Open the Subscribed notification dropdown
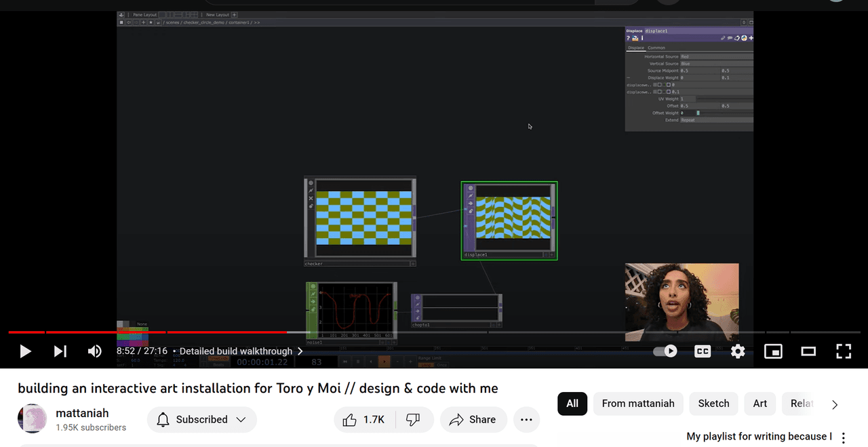Screen dimensions: 868x447 (x=201, y=420)
